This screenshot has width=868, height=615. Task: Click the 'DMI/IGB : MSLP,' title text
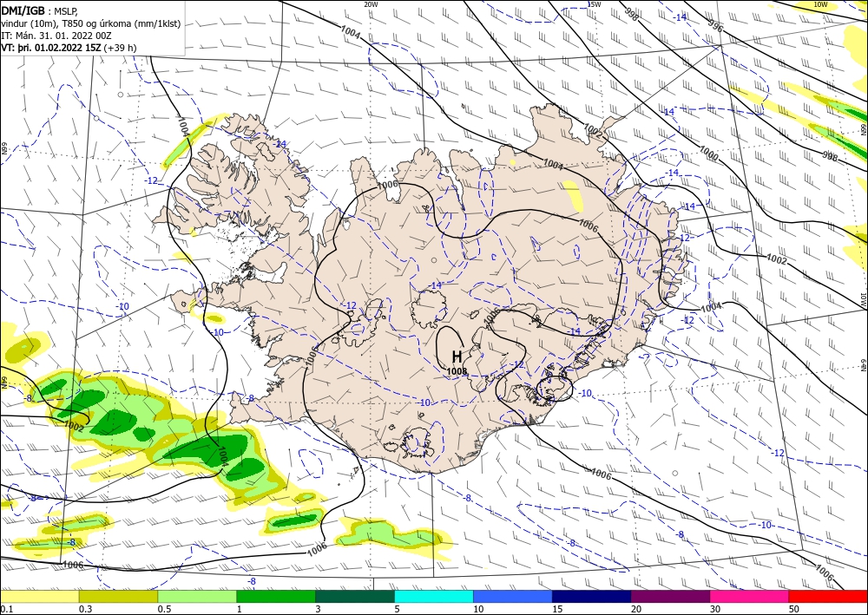[39, 10]
